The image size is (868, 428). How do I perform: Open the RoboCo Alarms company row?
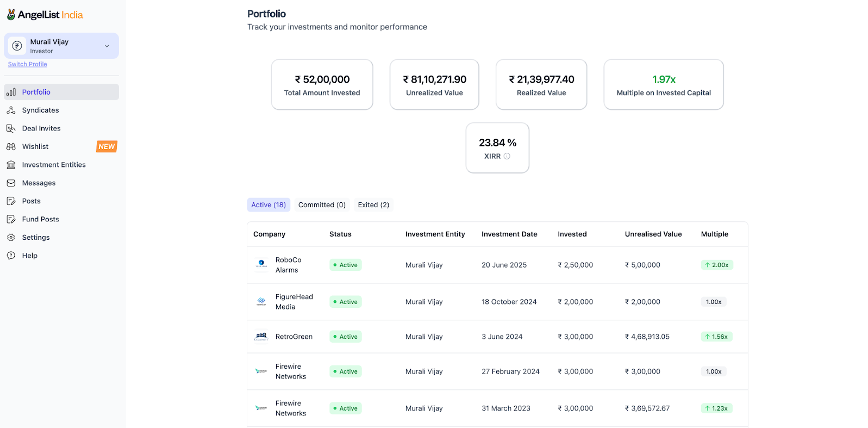pos(497,265)
